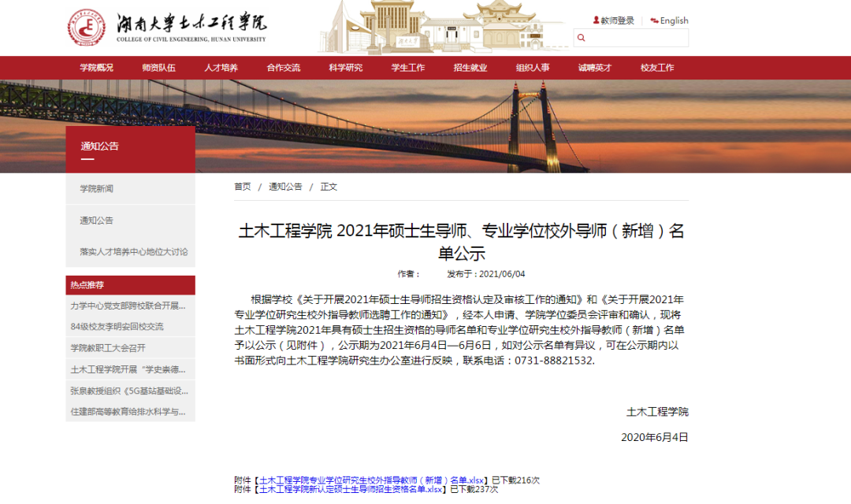The width and height of the screenshot is (851, 504).
Task: Open hot article 力学中心党支部跨校联合开展
Action: coord(128,306)
